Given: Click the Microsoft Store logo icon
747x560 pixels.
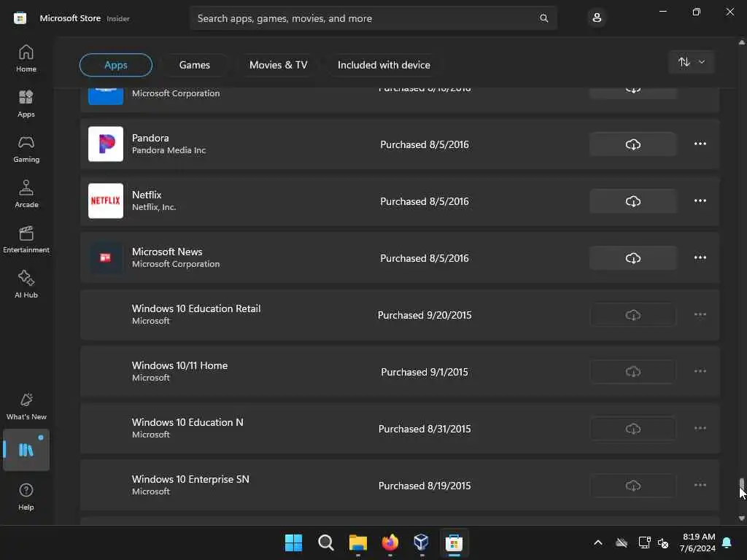Looking at the screenshot, I should coord(20,18).
